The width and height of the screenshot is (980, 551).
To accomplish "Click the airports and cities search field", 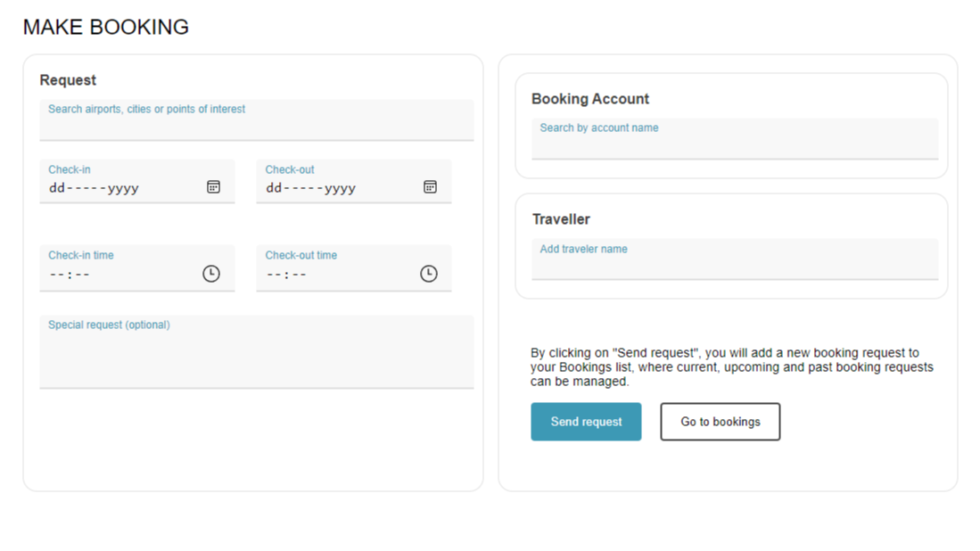I will click(x=255, y=119).
